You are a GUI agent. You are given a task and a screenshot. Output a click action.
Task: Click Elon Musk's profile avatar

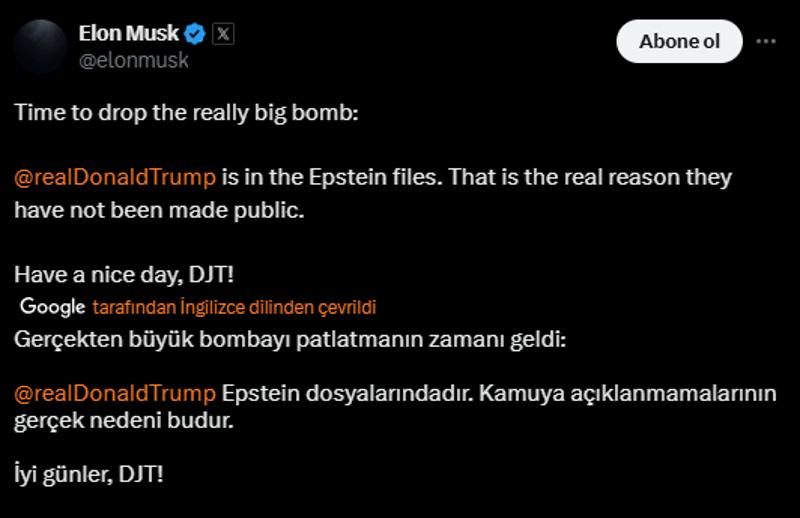pyautogui.click(x=40, y=46)
